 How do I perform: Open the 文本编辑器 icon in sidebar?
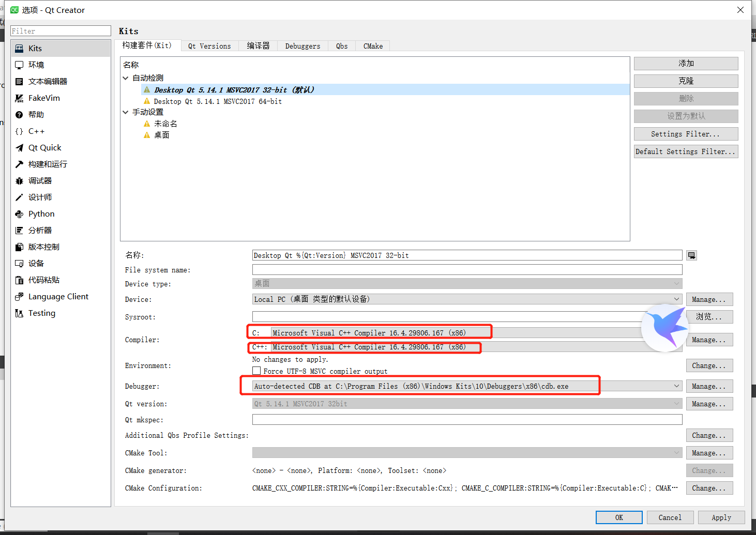19,82
